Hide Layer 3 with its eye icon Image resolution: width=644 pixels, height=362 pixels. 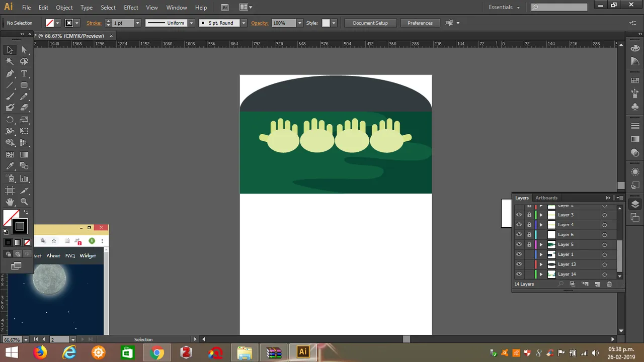(x=519, y=215)
